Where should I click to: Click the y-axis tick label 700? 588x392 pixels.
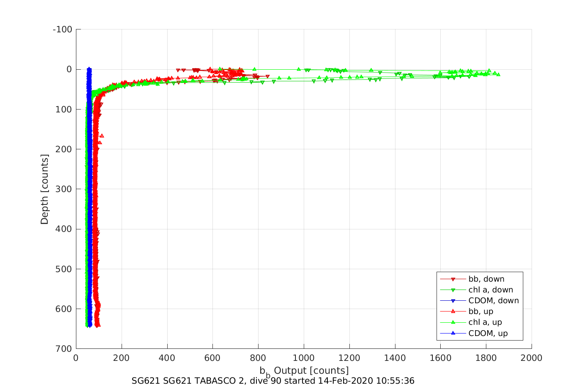64,349
